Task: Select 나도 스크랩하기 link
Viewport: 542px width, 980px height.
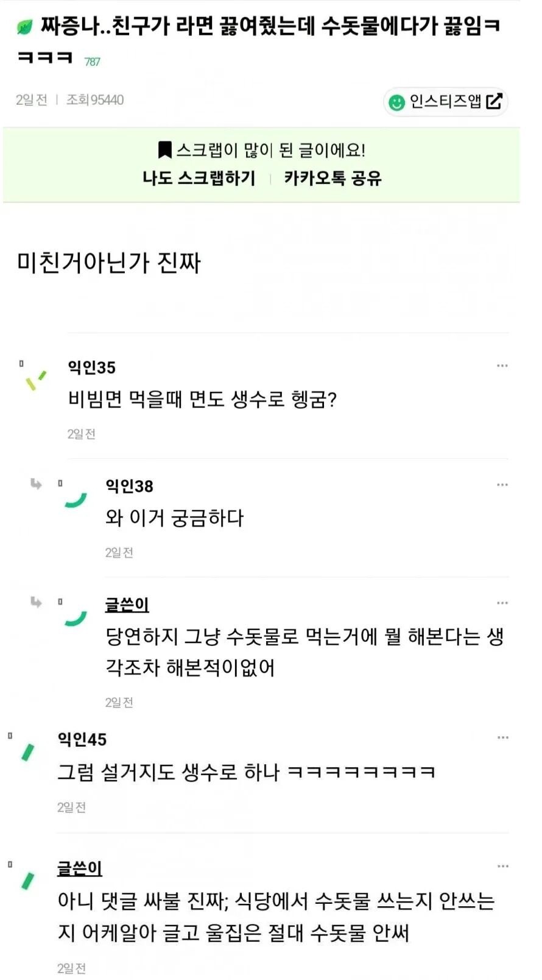Action: click(x=199, y=178)
